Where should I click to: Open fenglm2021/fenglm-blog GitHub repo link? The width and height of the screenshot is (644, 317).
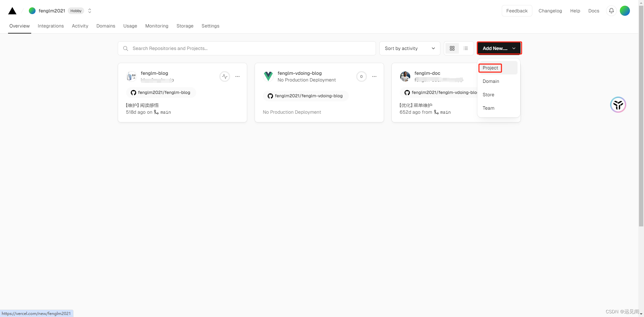point(161,93)
